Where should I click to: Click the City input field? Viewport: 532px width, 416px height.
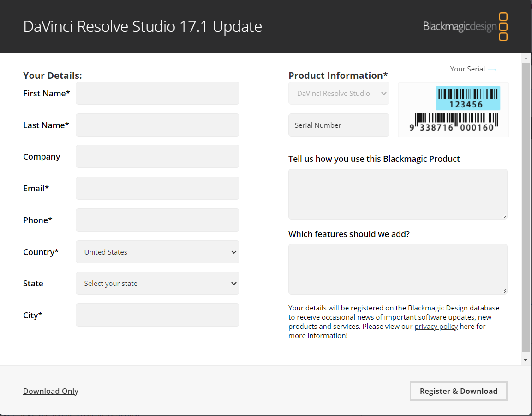click(157, 315)
